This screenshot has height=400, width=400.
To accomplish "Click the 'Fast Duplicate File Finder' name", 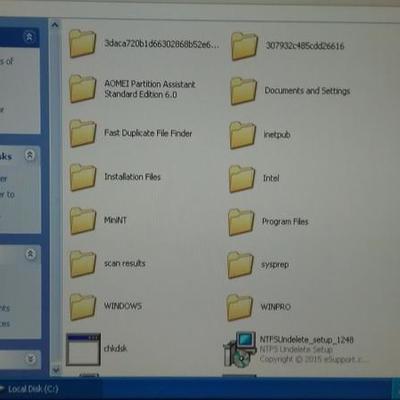I will pos(148,133).
